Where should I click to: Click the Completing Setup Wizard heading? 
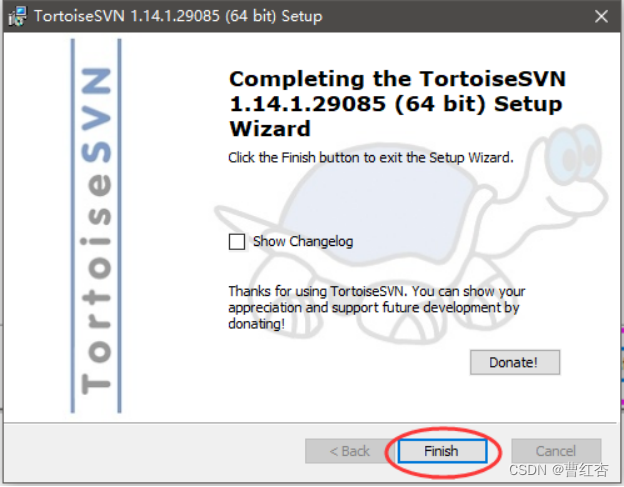(397, 103)
